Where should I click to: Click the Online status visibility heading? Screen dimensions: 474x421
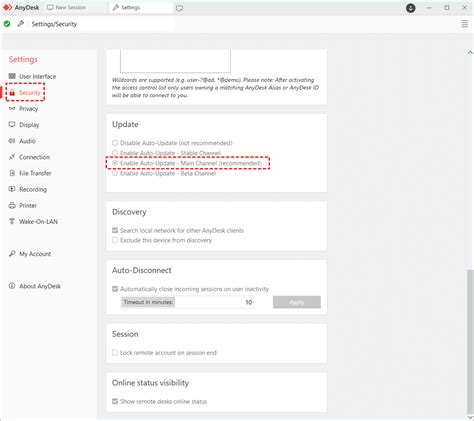coord(150,383)
